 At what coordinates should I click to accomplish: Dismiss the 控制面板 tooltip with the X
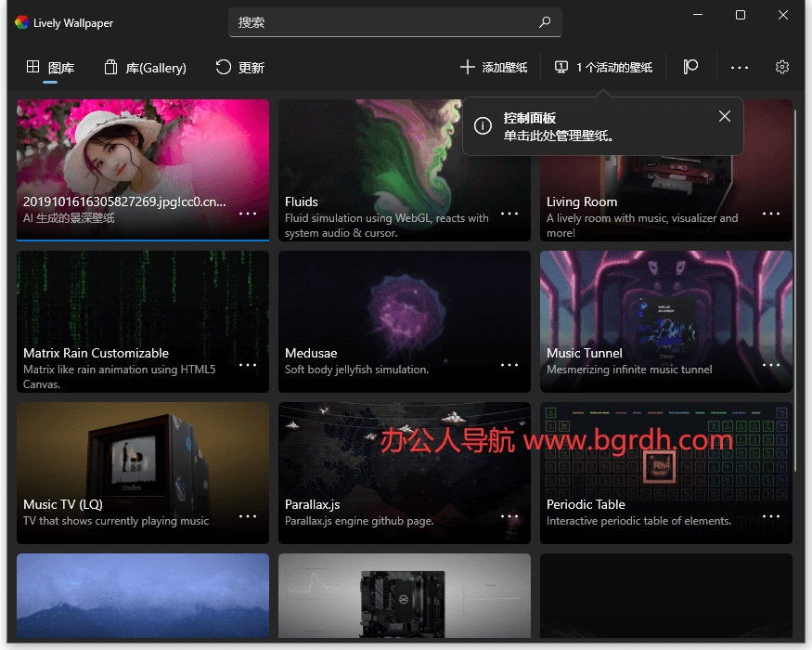coord(725,116)
